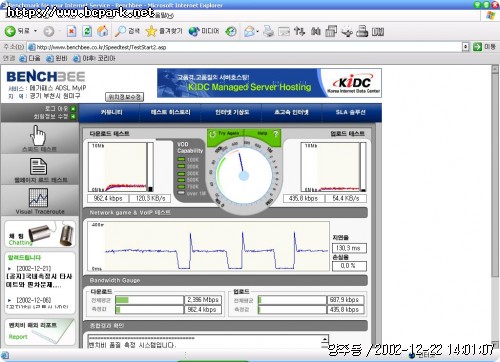
Task: Open the Community navigation tab
Action: [x=111, y=112]
